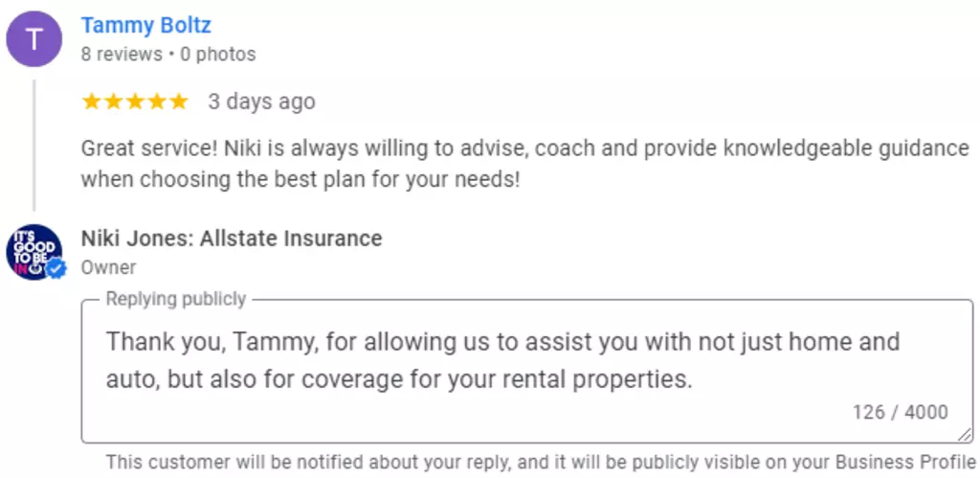The height and width of the screenshot is (478, 980).
Task: Open the Allstate 'It's Good To Be In' avatar
Action: coord(34,252)
